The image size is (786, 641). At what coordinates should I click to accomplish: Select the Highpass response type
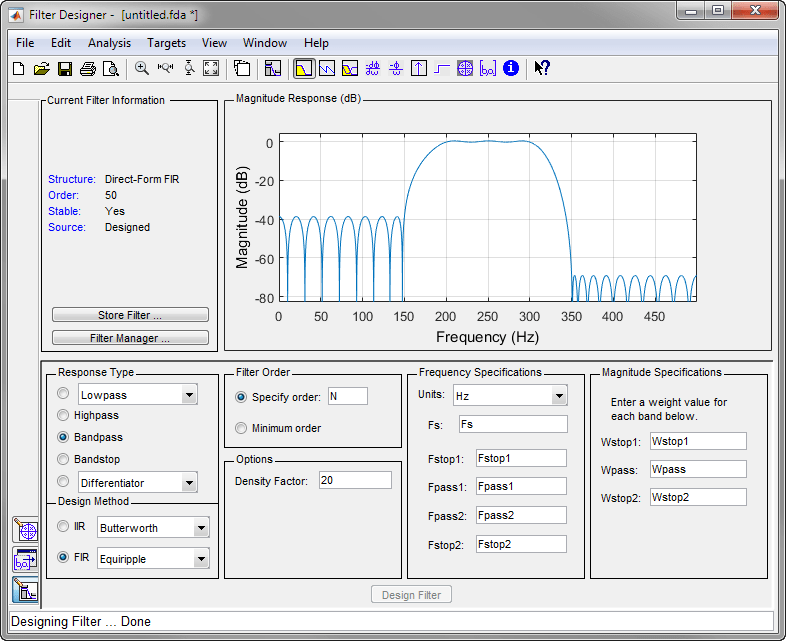(64, 415)
